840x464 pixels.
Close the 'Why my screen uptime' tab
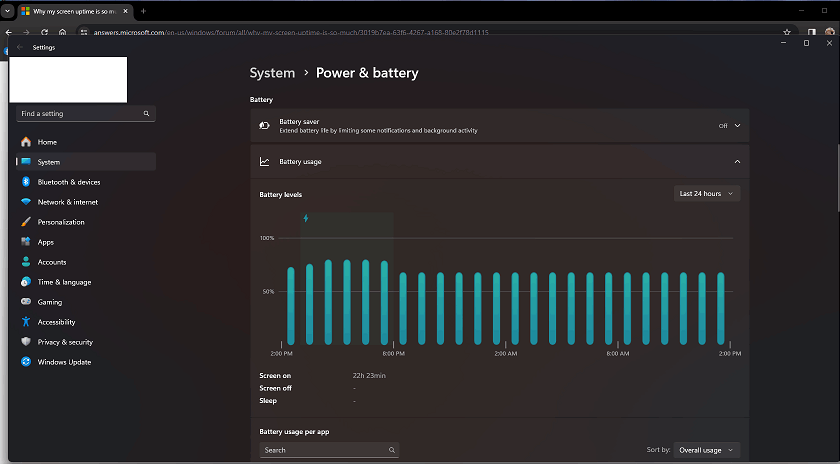(x=125, y=11)
